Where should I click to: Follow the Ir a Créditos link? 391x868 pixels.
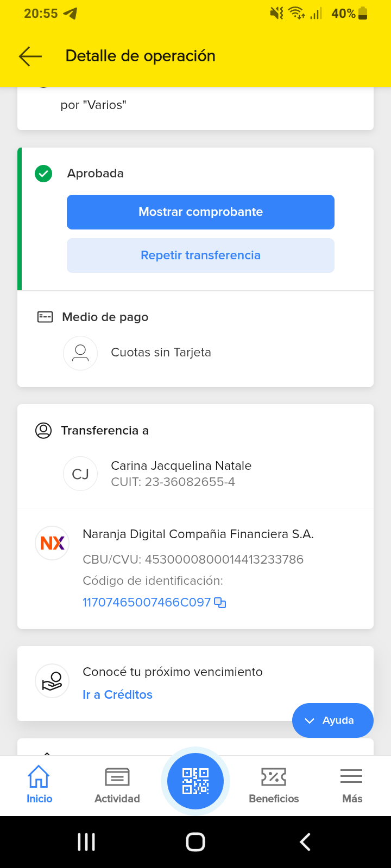tap(117, 694)
